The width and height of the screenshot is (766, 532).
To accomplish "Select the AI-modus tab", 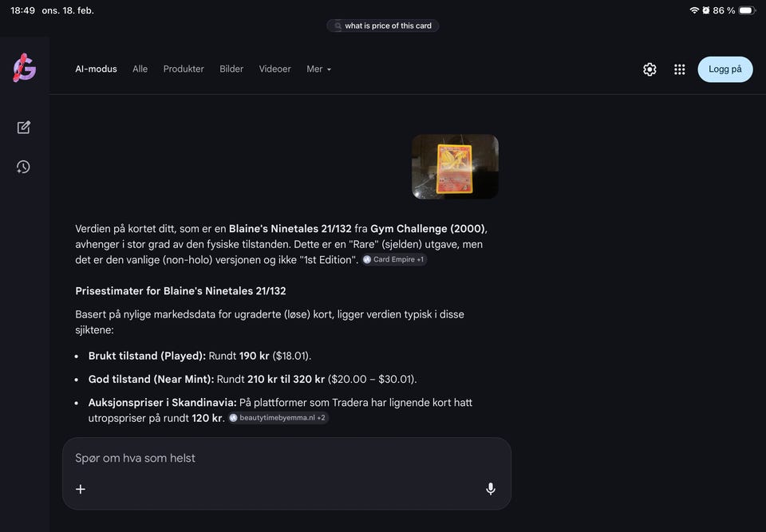I will point(97,69).
